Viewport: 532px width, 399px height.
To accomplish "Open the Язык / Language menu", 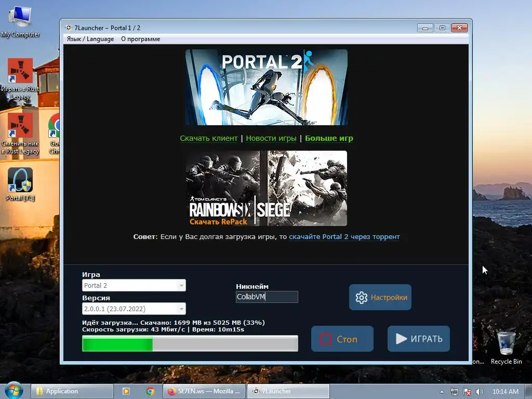I will pos(90,39).
